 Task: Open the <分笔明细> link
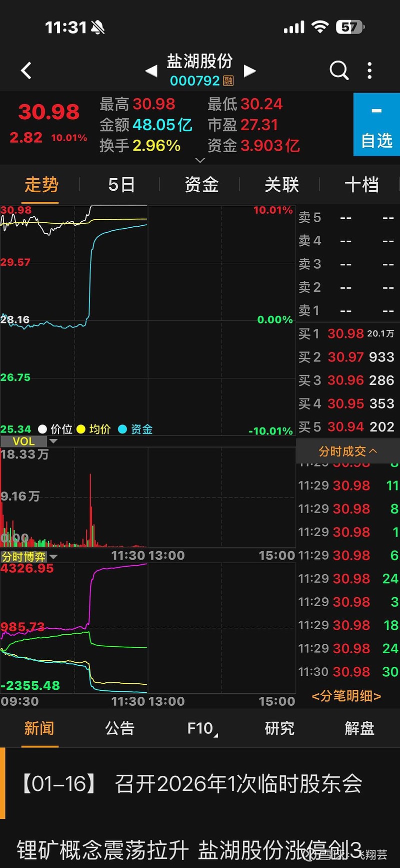tap(346, 696)
